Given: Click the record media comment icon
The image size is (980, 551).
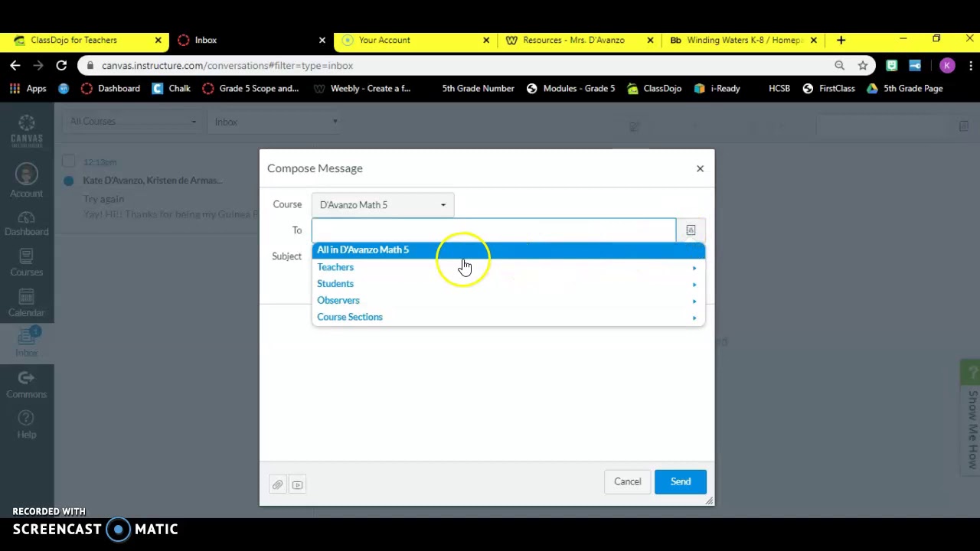Looking at the screenshot, I should click(298, 484).
